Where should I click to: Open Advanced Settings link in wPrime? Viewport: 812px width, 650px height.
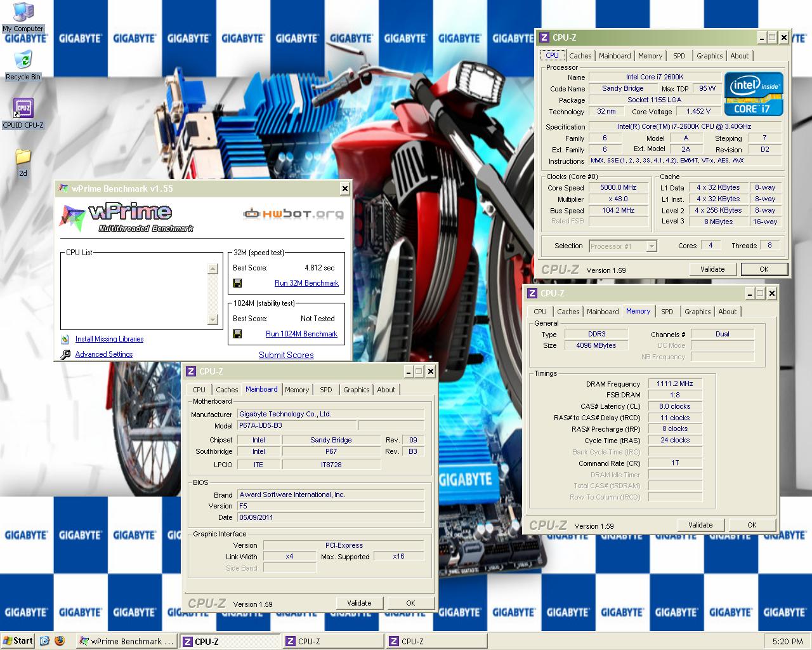(104, 354)
